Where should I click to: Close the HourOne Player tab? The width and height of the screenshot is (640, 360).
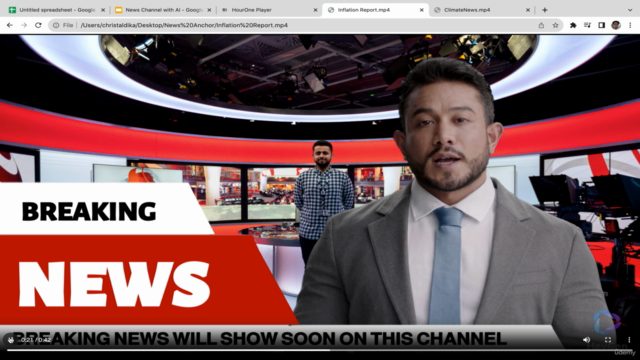tap(315, 10)
